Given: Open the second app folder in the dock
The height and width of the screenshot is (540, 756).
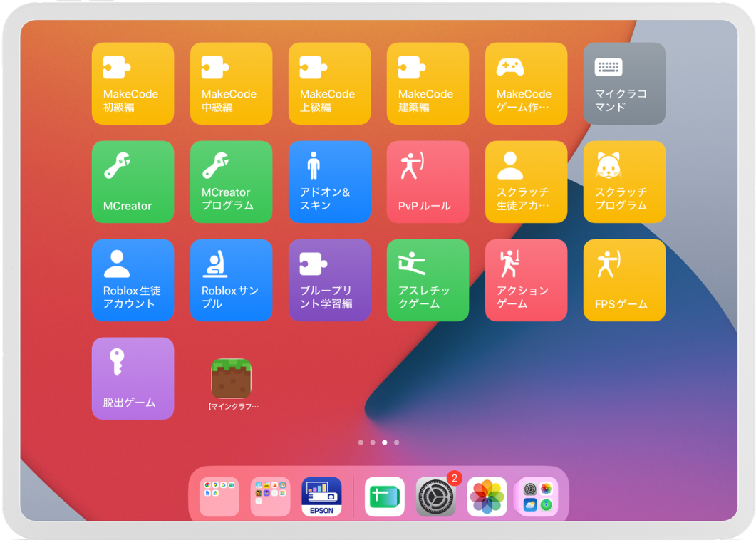Looking at the screenshot, I should [x=271, y=497].
